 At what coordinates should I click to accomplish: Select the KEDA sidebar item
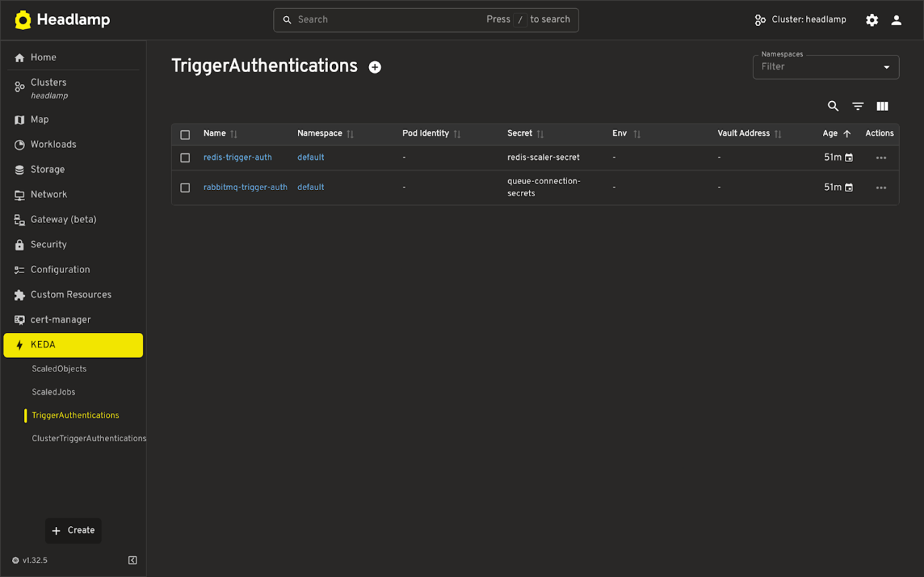tap(73, 345)
